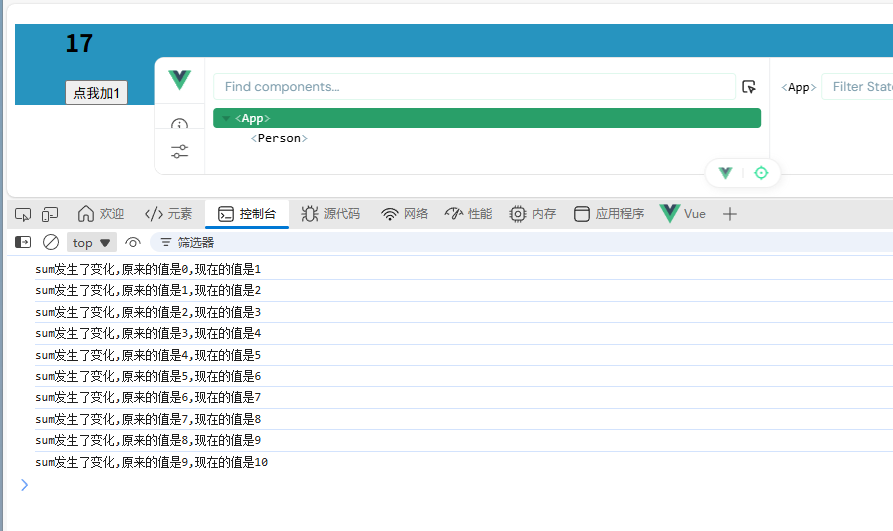Toggle device emulation icon

[x=50, y=214]
